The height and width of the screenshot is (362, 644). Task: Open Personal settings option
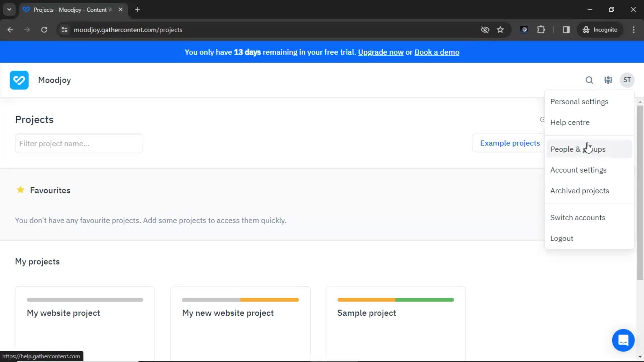[x=579, y=101]
